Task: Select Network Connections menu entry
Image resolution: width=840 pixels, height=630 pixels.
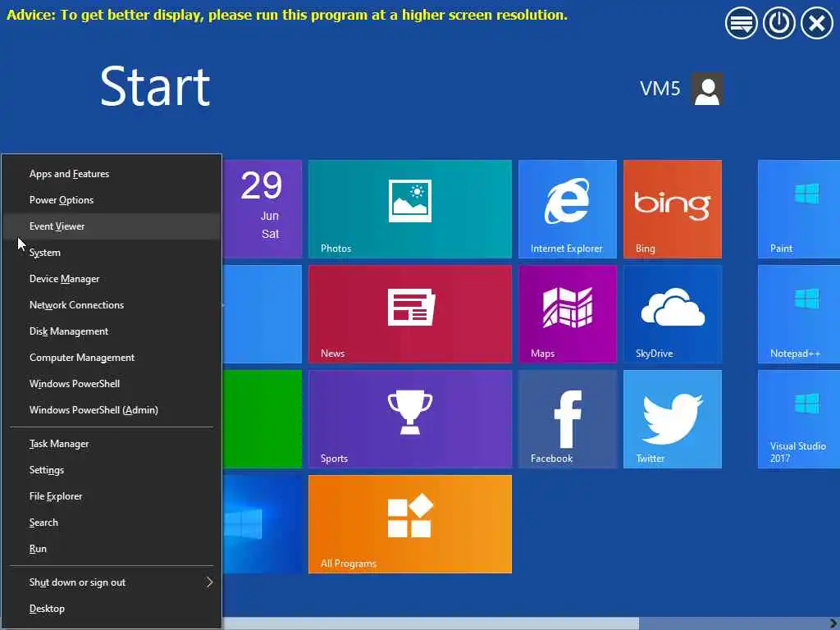Action: tap(112, 305)
